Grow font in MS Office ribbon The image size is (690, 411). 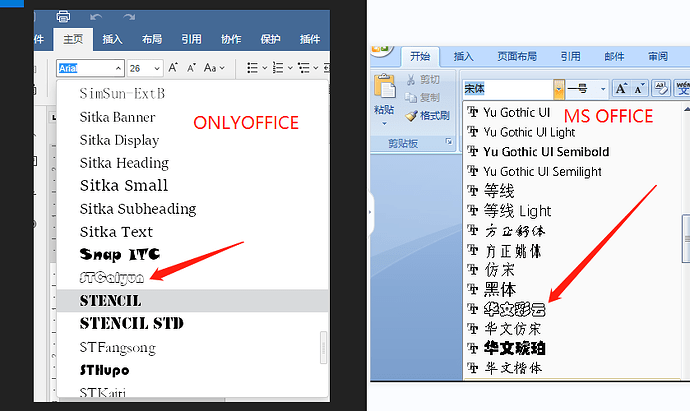click(x=621, y=88)
